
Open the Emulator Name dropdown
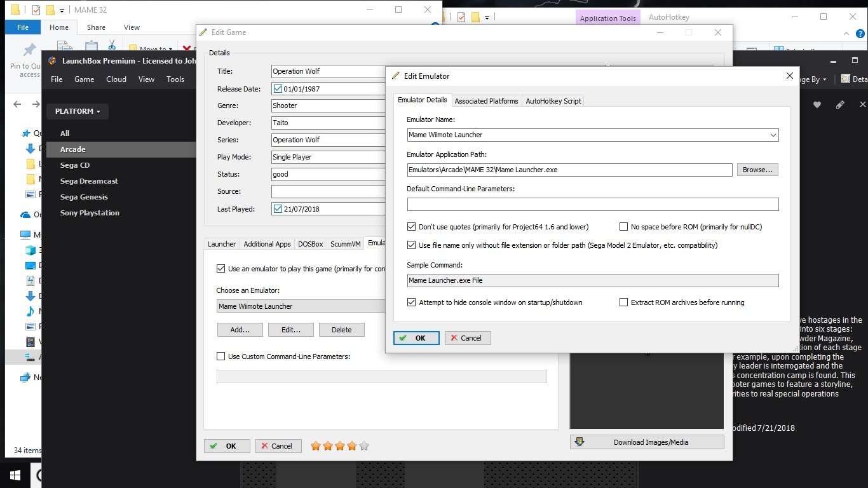(773, 135)
